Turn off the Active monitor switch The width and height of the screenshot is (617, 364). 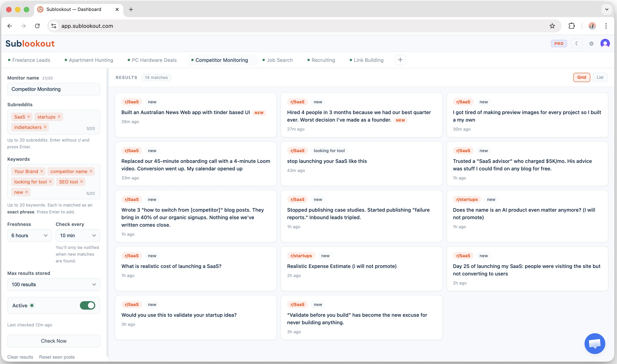tap(87, 305)
